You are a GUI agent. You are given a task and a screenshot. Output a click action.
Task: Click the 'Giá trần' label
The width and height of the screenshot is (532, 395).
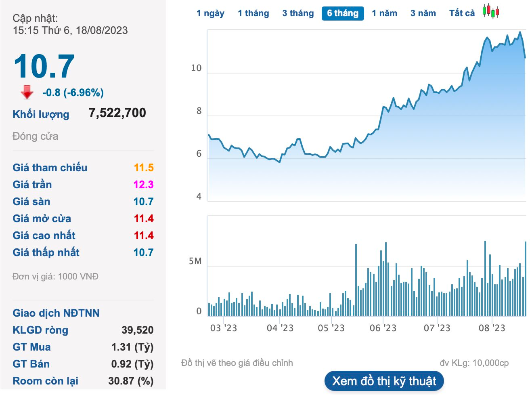[x=32, y=185]
